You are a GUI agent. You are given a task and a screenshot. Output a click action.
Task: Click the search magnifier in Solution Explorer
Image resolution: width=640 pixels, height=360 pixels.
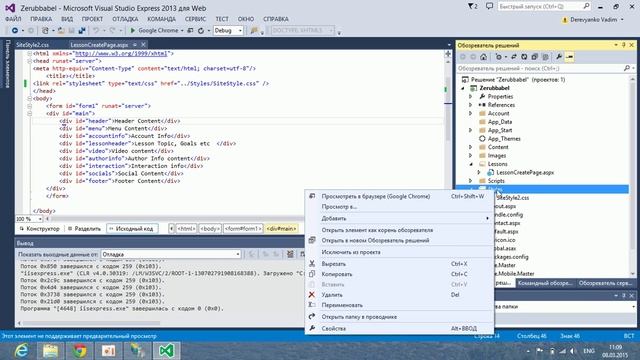(x=627, y=68)
